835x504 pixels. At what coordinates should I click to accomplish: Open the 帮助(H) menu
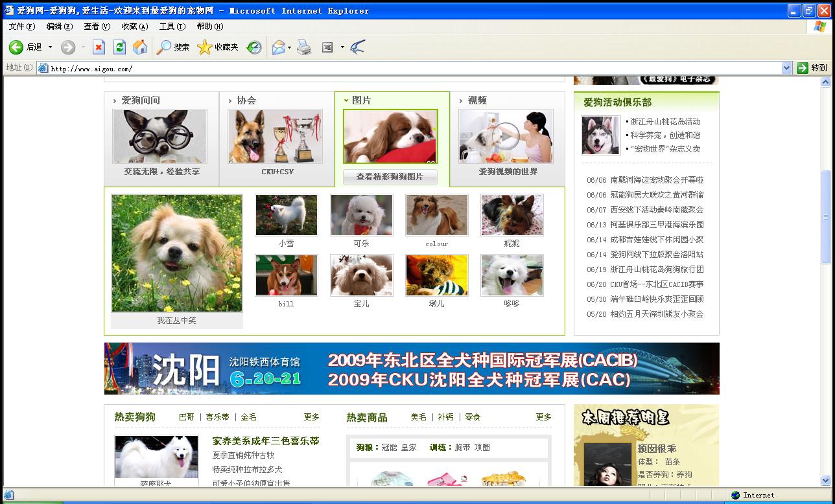click(209, 27)
